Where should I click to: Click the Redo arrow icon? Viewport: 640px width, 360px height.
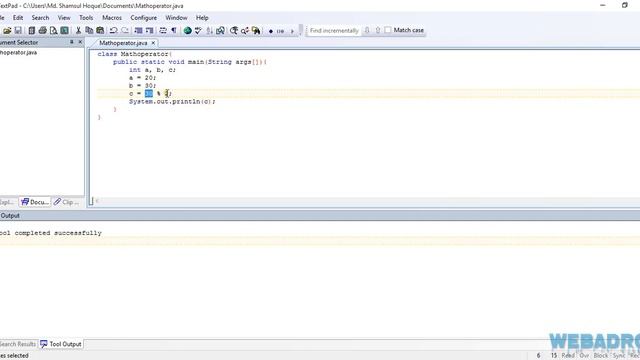[x=125, y=31]
